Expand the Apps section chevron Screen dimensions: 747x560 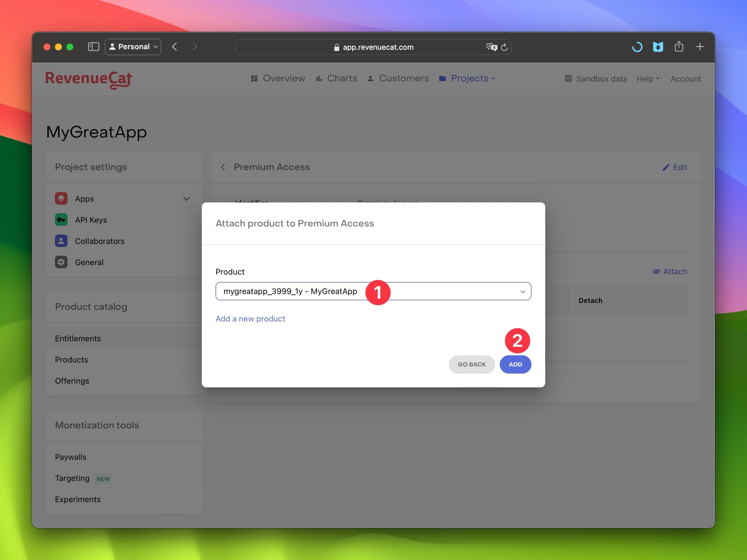pyautogui.click(x=186, y=199)
